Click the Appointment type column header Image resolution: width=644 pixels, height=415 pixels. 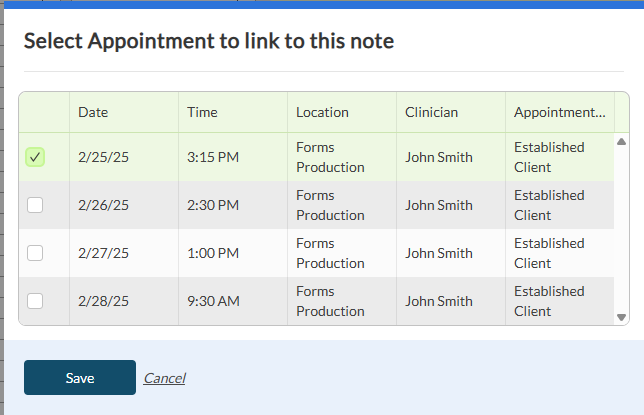coord(559,112)
